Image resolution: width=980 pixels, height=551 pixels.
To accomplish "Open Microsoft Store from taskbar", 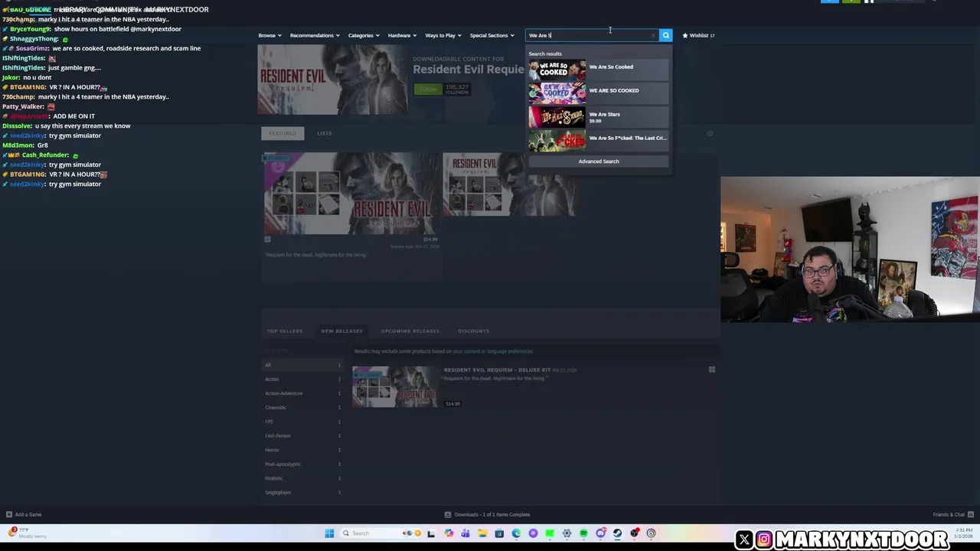I will click(x=499, y=533).
